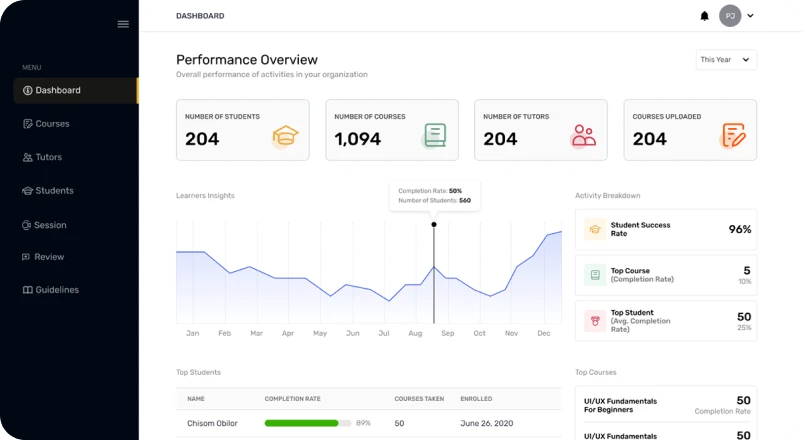803x440 pixels.
Task: Click the Top Student award icon
Action: click(594, 321)
